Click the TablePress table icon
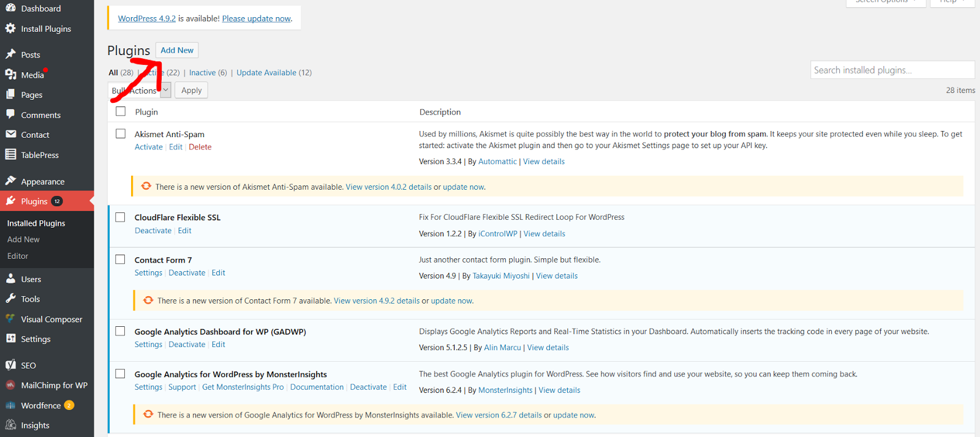Viewport: 980px width, 437px height. click(x=10, y=154)
